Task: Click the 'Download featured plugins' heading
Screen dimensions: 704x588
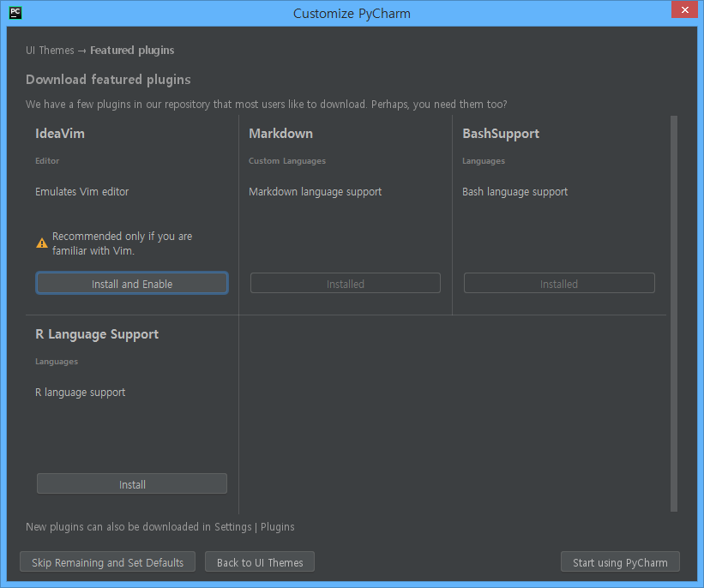Action: 108,80
